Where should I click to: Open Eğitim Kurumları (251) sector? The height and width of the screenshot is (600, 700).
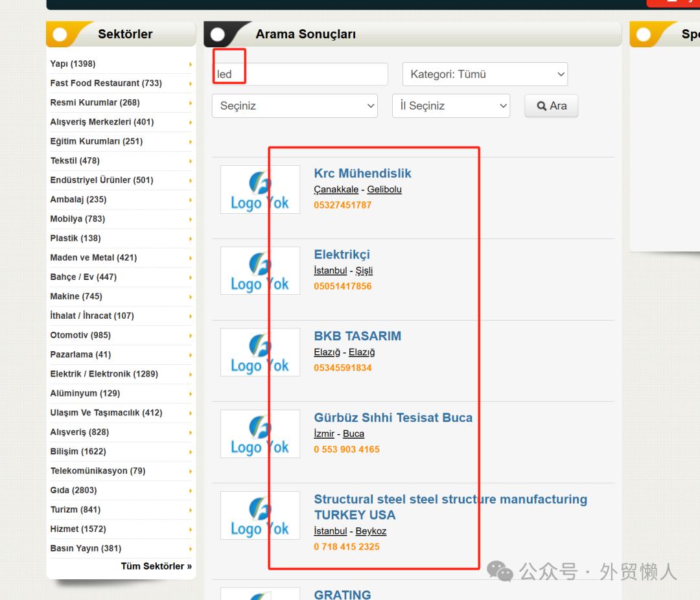(97, 141)
